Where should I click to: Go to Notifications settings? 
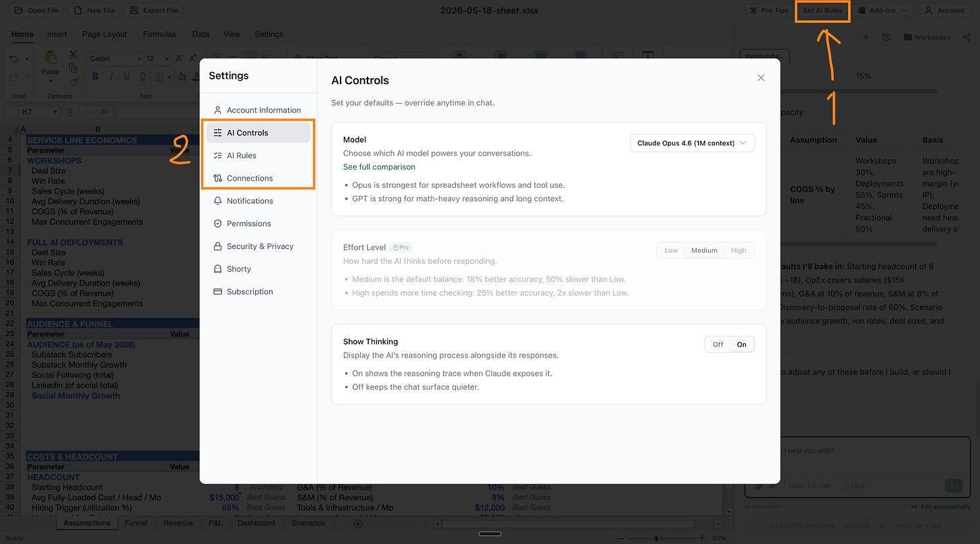[258, 201]
